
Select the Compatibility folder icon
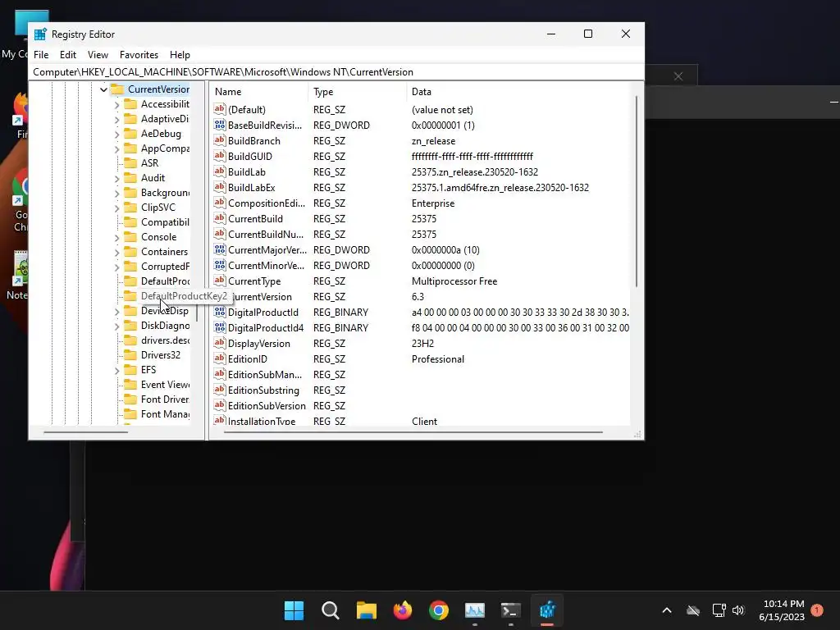pyautogui.click(x=130, y=221)
